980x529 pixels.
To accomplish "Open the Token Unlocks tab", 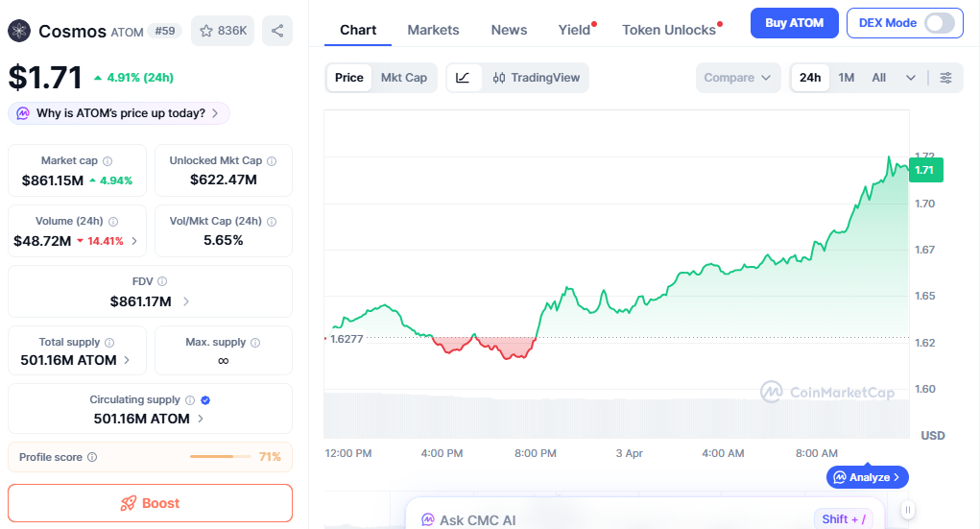I will (x=669, y=30).
